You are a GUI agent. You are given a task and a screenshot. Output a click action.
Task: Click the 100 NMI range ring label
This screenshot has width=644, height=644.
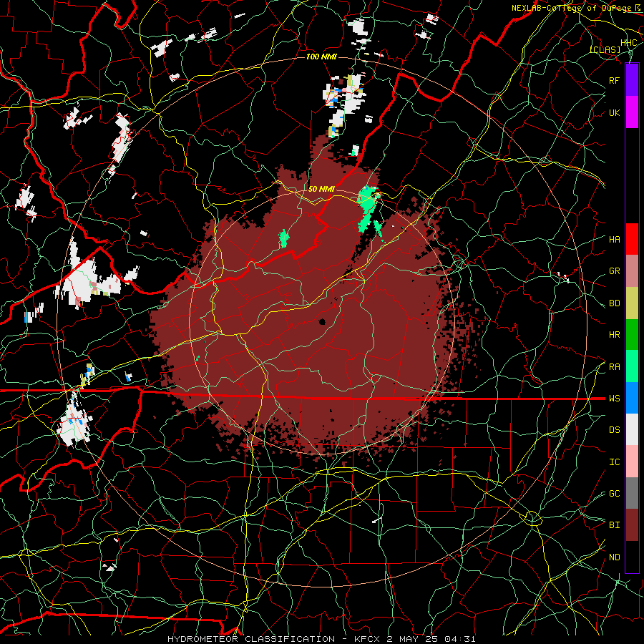321,57
